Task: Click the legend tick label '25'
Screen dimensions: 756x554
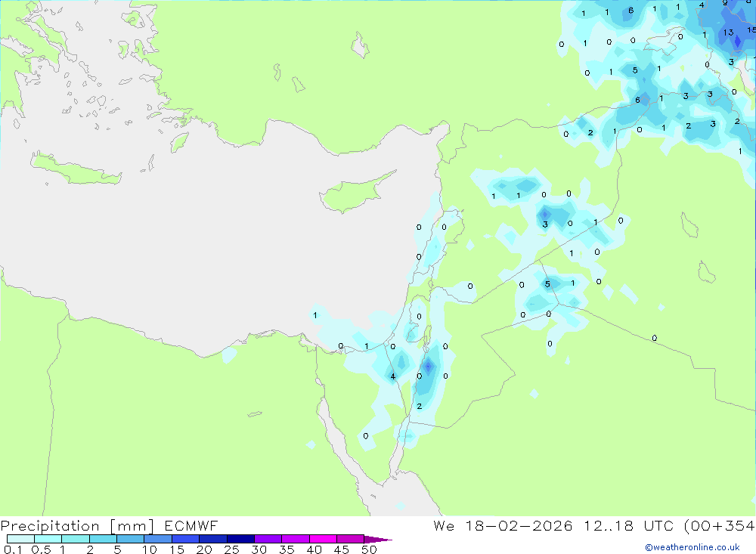Action: point(231,549)
